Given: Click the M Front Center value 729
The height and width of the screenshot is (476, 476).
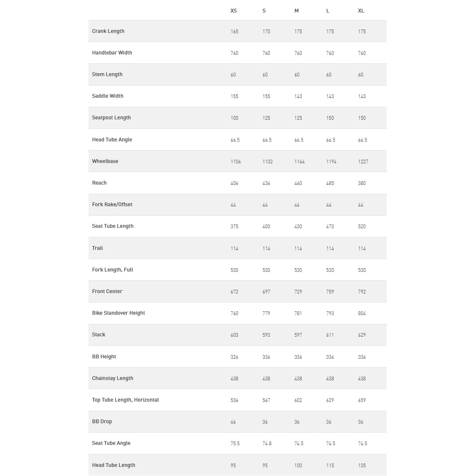Looking at the screenshot, I should pyautogui.click(x=298, y=292).
